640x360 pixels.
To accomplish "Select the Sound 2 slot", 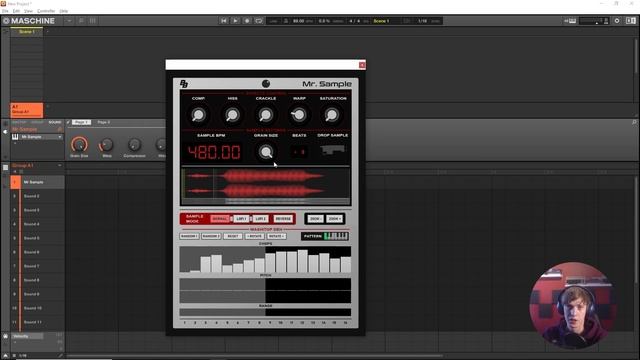I will tap(38, 196).
